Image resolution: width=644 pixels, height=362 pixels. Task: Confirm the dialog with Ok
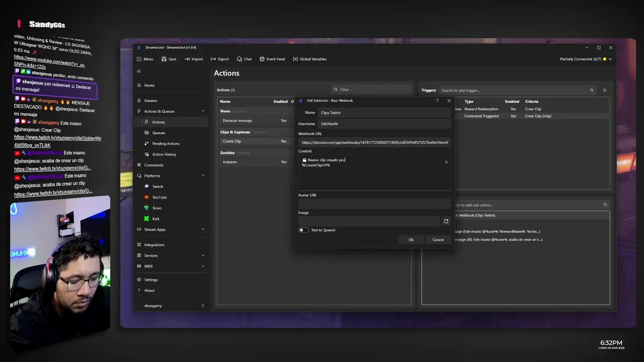click(x=411, y=239)
